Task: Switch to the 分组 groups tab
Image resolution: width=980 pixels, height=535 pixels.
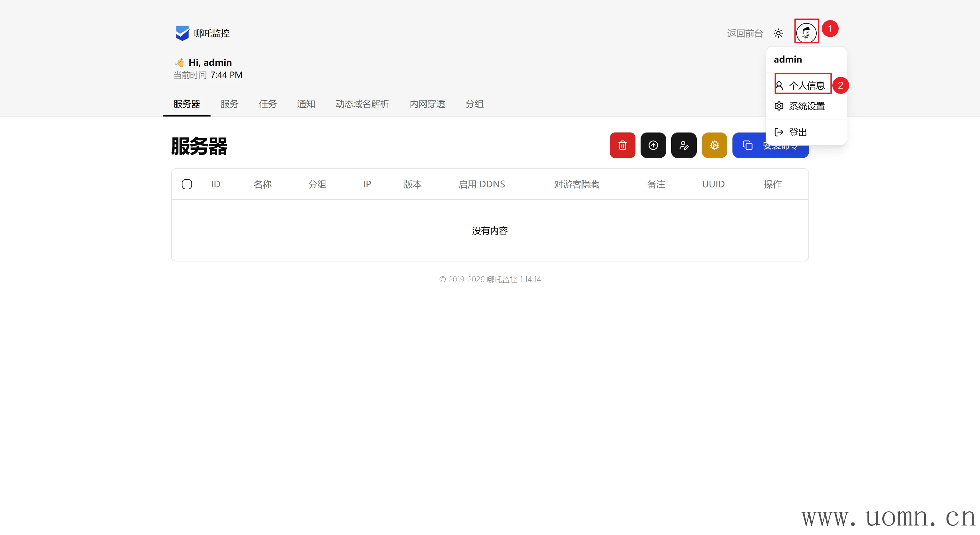Action: [474, 104]
